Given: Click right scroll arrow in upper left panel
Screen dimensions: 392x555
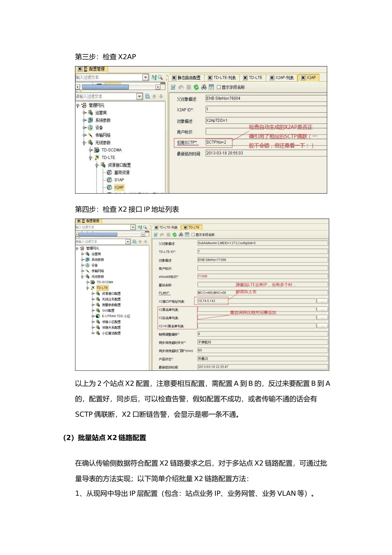Looking at the screenshot, I should (x=158, y=87).
